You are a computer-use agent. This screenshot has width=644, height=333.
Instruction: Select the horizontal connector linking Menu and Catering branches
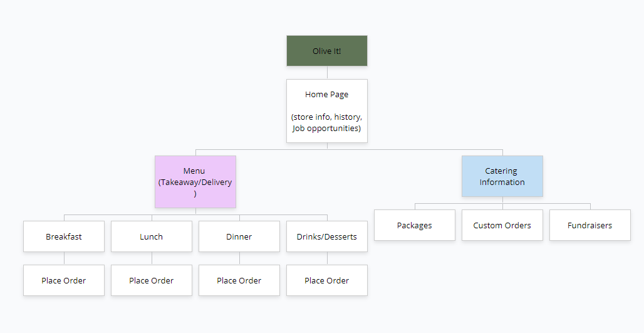pos(413,150)
